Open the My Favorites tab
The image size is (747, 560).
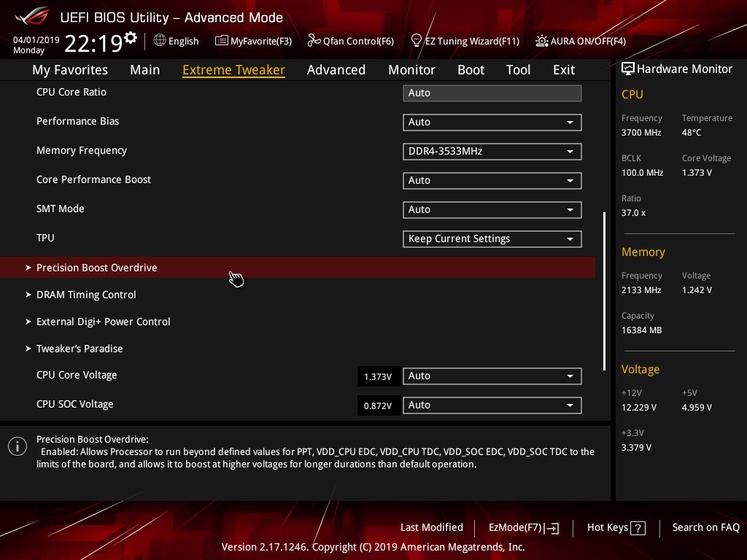(x=70, y=70)
